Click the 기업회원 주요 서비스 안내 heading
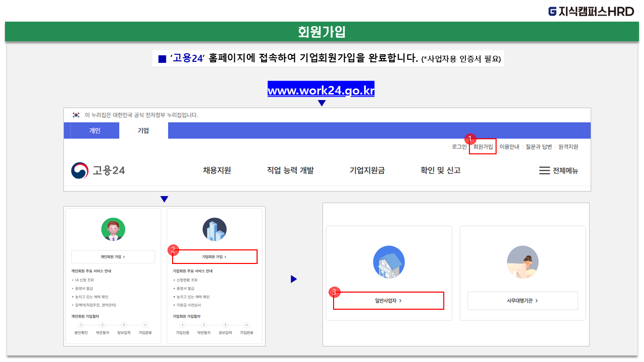This screenshot has width=644, height=362. [x=192, y=271]
